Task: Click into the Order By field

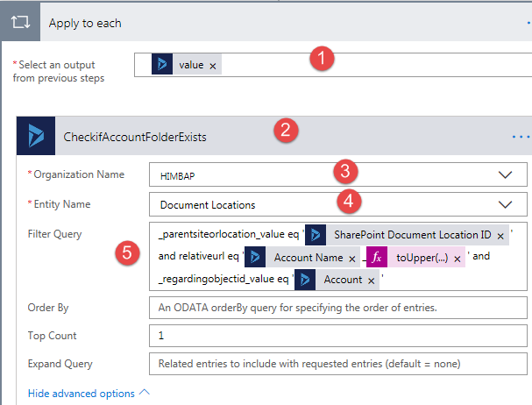Action: (338, 308)
